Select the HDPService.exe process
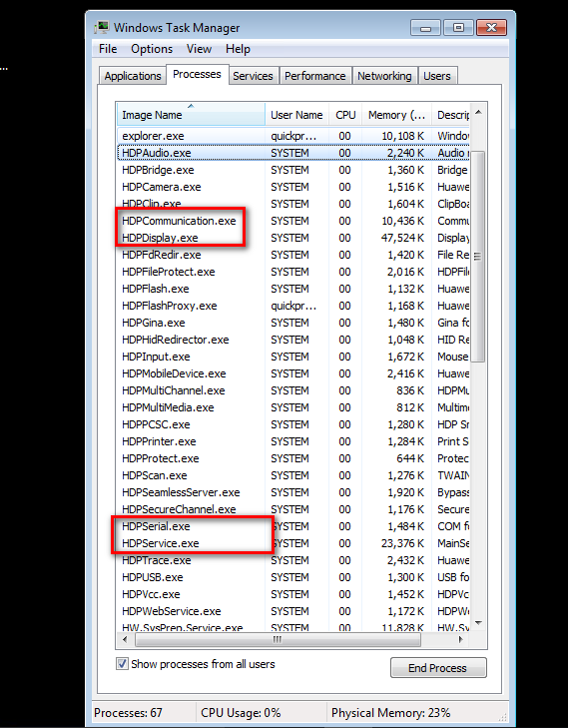568x728 pixels. pyautogui.click(x=293, y=543)
